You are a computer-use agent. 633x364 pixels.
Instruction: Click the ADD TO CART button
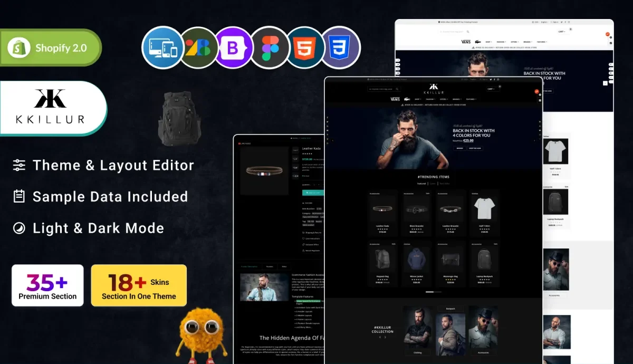[x=313, y=193]
